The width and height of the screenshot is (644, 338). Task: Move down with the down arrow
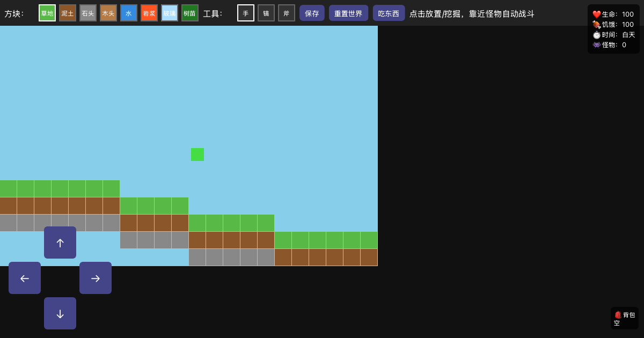[60, 313]
